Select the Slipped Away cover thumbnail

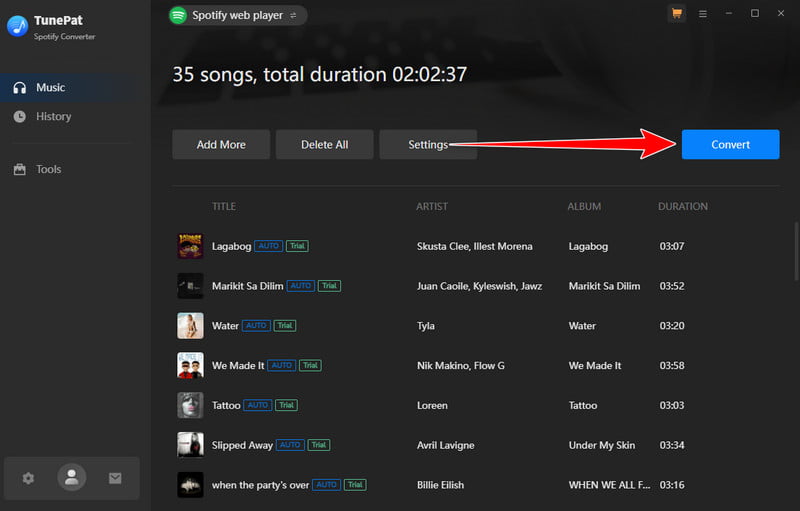pos(190,445)
